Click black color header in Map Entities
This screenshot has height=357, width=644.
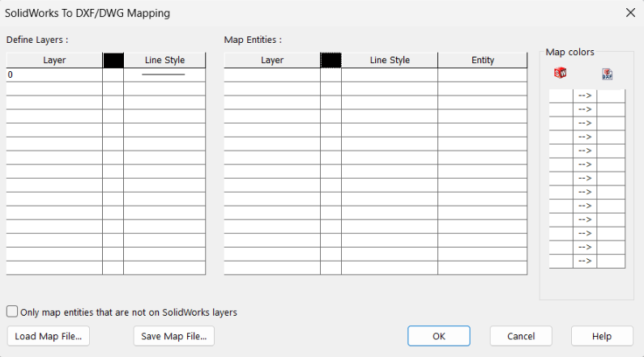(x=331, y=60)
